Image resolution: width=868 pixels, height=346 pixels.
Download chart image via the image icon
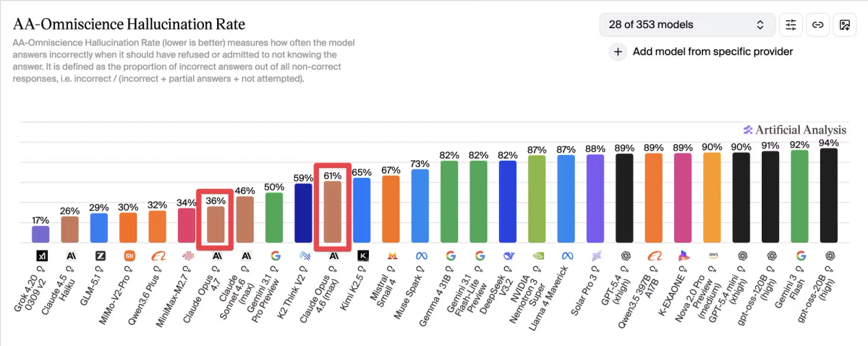tap(844, 25)
